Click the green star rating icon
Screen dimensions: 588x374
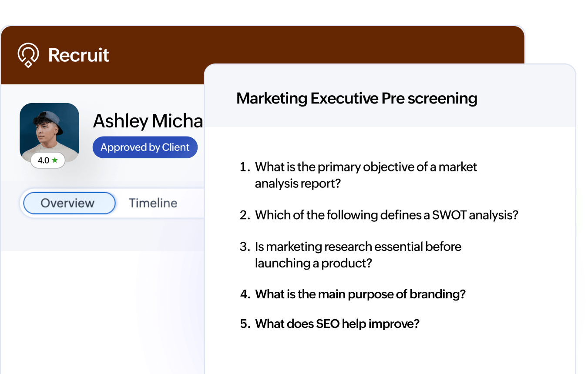[x=54, y=160]
